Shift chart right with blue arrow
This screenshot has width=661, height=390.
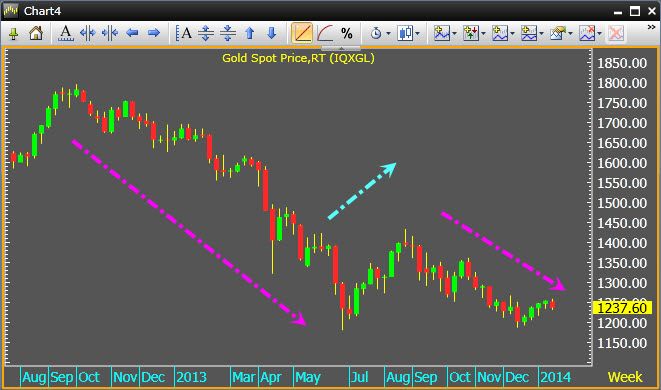154,33
